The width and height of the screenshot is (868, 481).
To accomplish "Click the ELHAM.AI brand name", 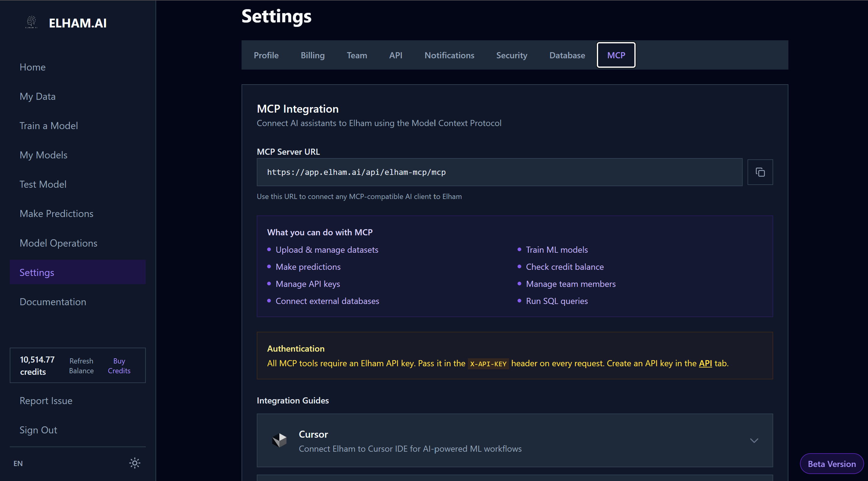I will (78, 23).
